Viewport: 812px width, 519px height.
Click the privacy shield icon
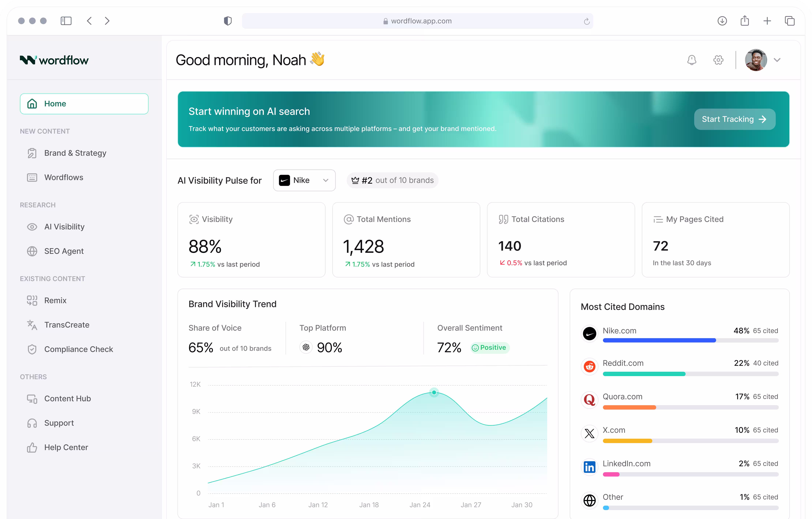click(228, 21)
